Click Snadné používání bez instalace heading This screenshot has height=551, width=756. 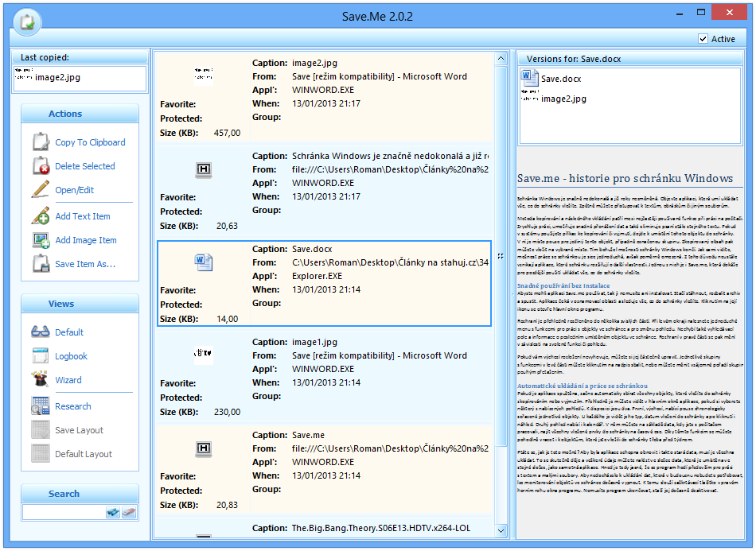point(563,285)
